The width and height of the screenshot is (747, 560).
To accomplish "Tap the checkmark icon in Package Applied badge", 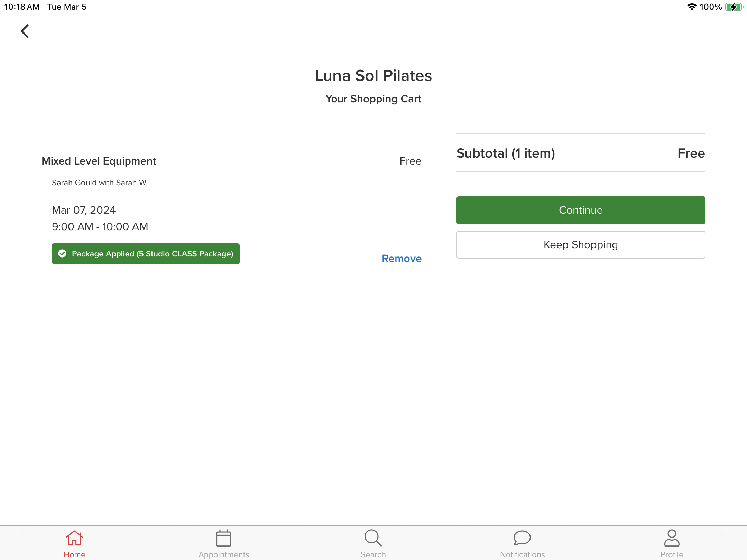I will pyautogui.click(x=62, y=254).
